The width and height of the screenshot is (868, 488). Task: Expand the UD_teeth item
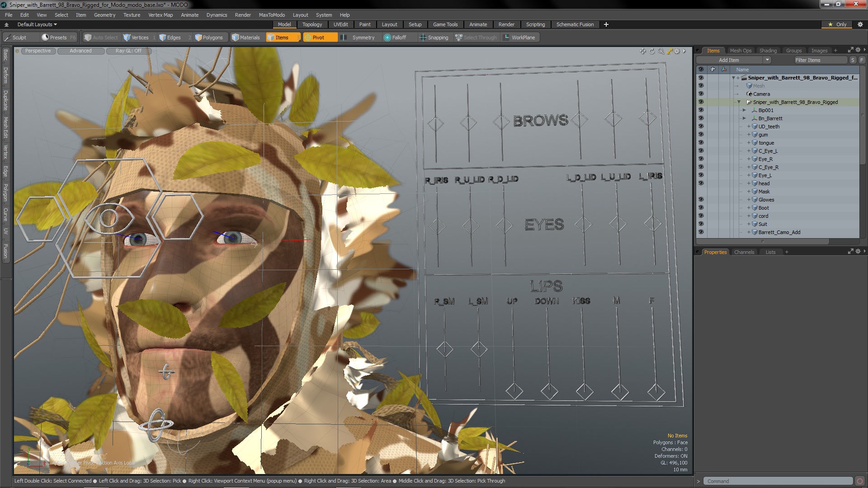749,127
